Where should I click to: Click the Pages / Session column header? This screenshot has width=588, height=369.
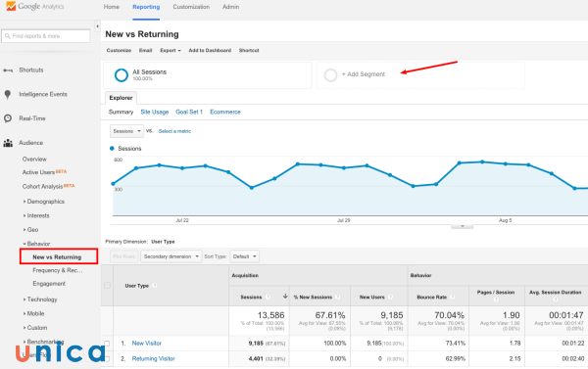point(496,293)
